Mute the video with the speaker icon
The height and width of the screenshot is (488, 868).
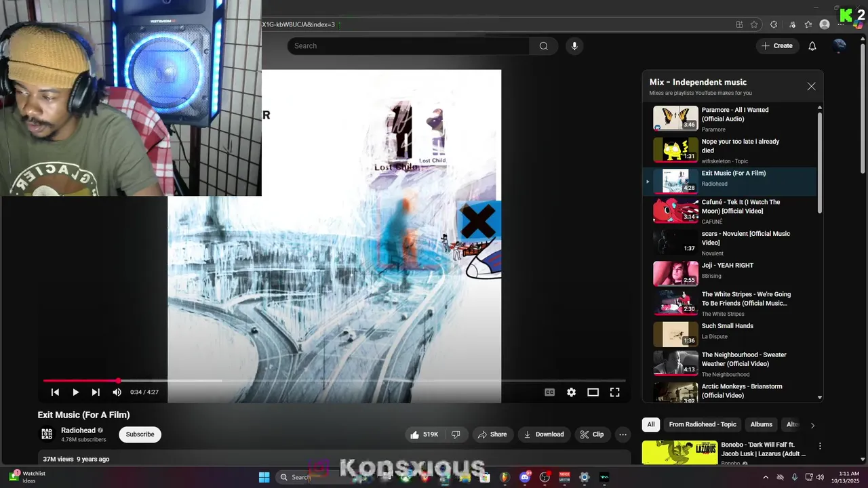coord(117,392)
